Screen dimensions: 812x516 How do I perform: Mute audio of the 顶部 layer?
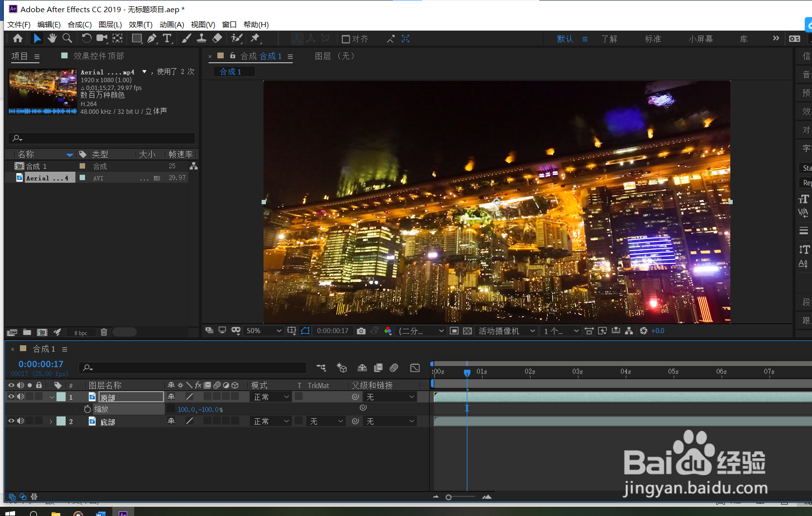click(x=20, y=396)
